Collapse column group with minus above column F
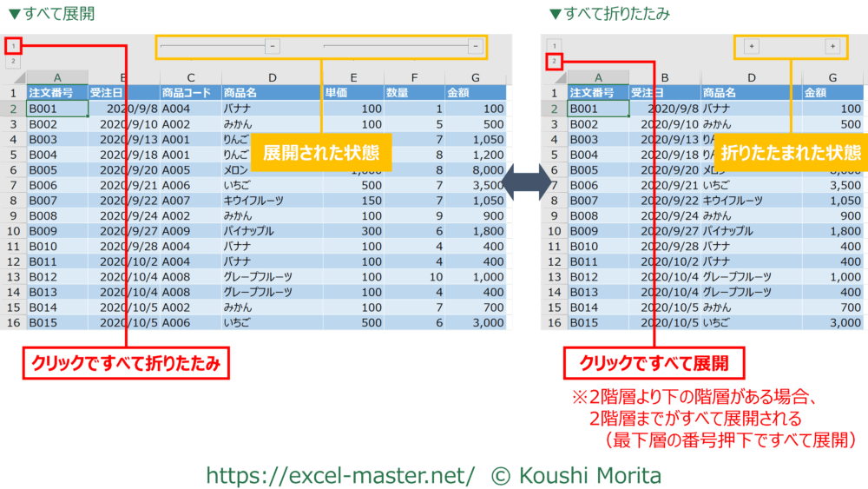Viewport: 868px width, 489px height. pos(476,46)
